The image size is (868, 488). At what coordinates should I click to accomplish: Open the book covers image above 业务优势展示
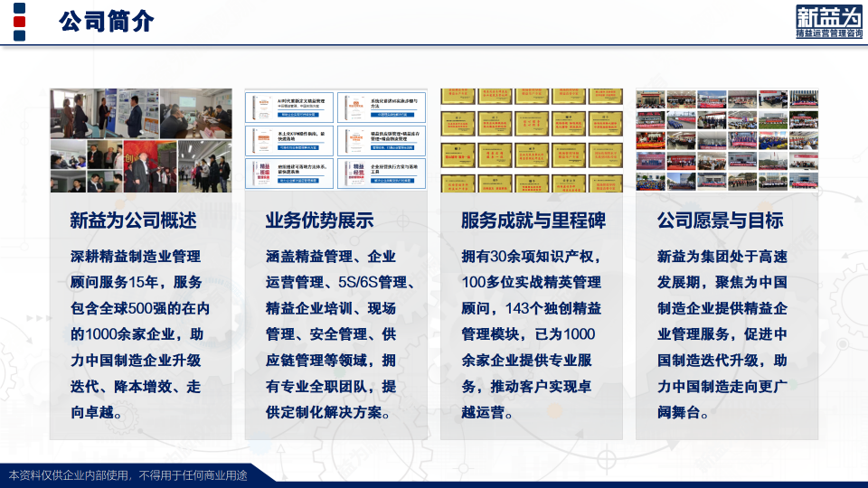point(335,140)
